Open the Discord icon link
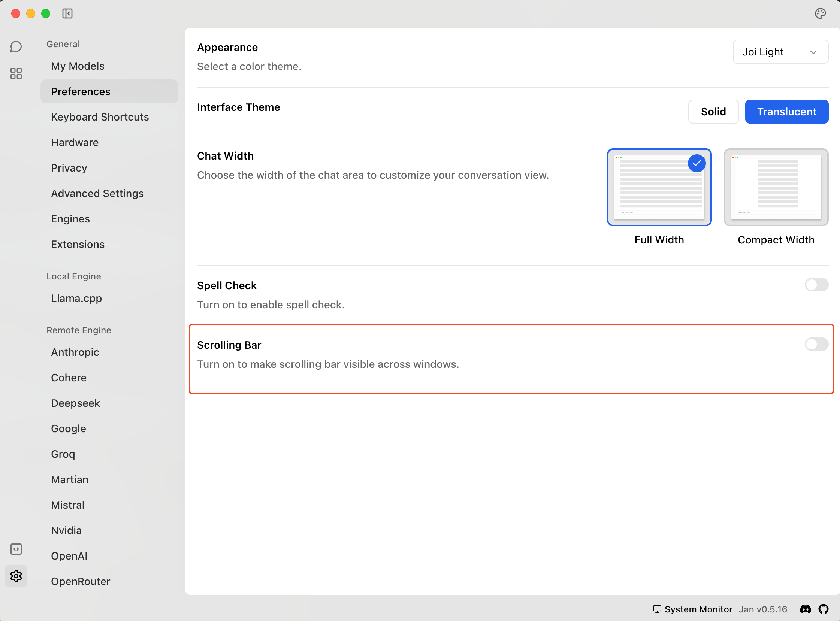 click(x=805, y=609)
